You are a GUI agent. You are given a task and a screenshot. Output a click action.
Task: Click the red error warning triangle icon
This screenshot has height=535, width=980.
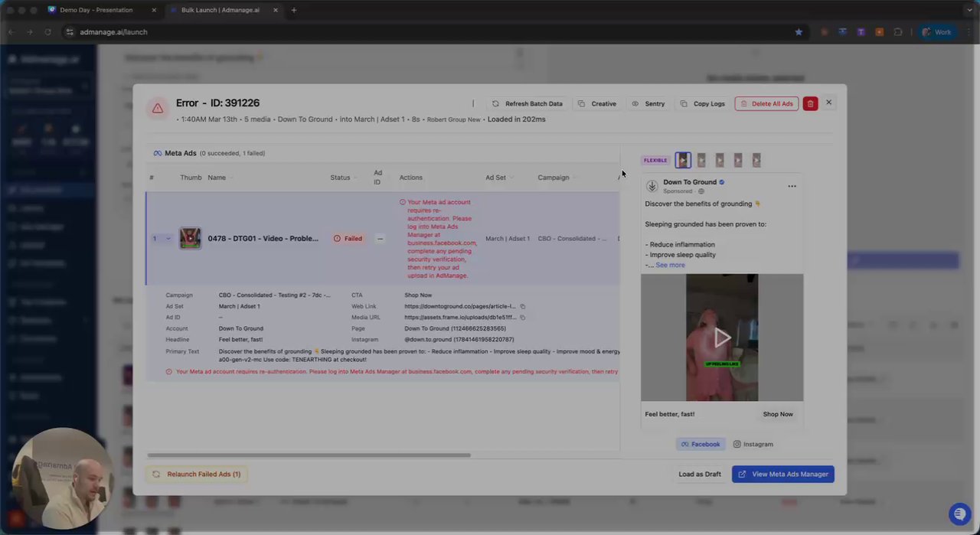[157, 109]
